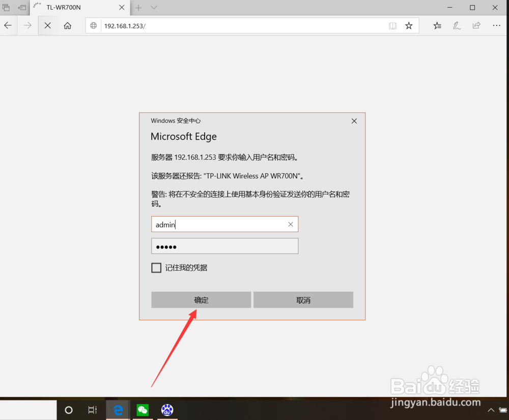Click Set these tabs aside icon

pos(22,7)
